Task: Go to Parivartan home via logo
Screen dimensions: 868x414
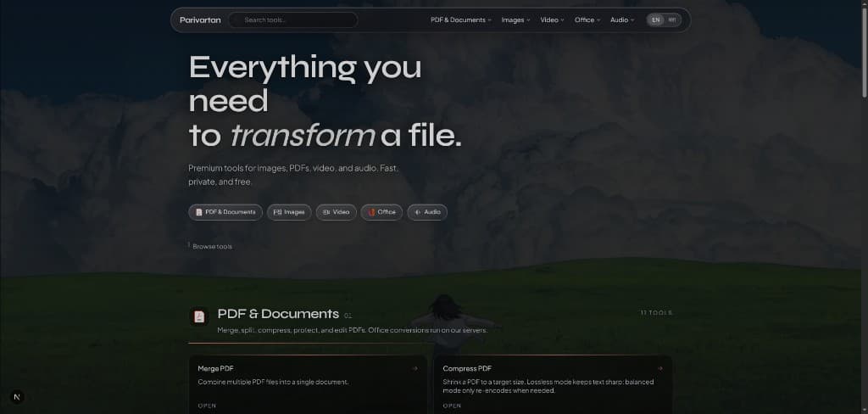Action: coord(200,20)
